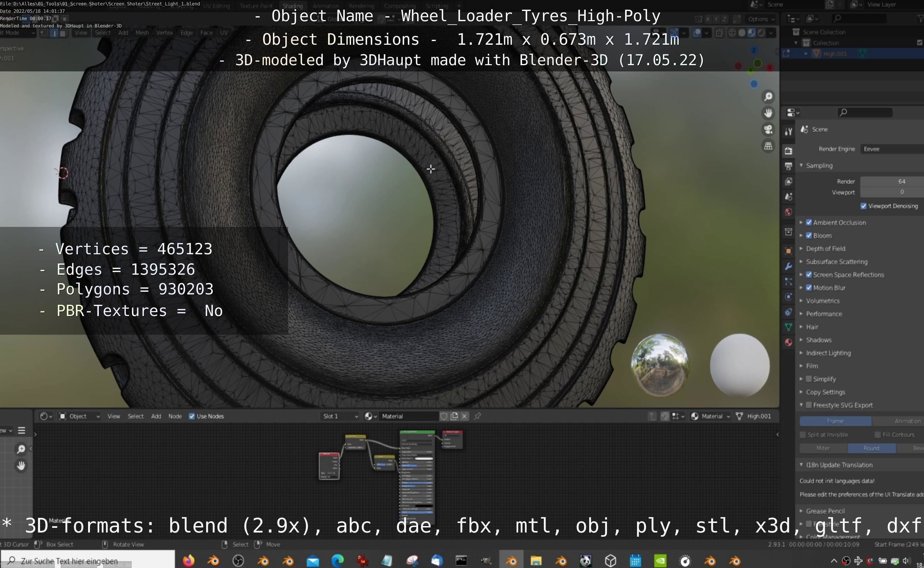This screenshot has width=924, height=568.
Task: Click the pan view hand icon
Action: [768, 113]
